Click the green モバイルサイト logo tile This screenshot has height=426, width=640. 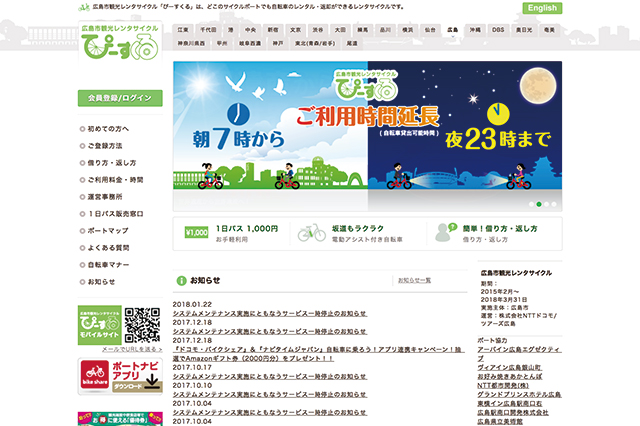click(100, 325)
